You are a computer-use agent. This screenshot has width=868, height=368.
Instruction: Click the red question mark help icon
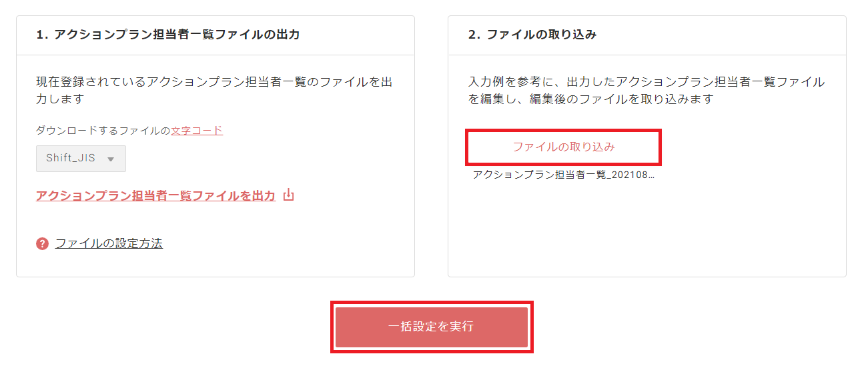pyautogui.click(x=43, y=243)
